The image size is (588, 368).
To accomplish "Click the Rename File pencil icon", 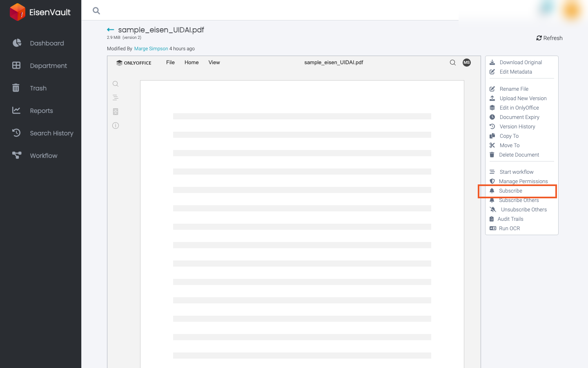I will click(x=492, y=89).
